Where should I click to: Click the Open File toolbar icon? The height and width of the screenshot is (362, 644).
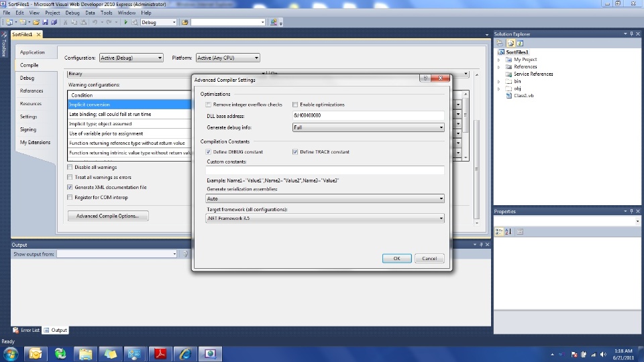(36, 22)
